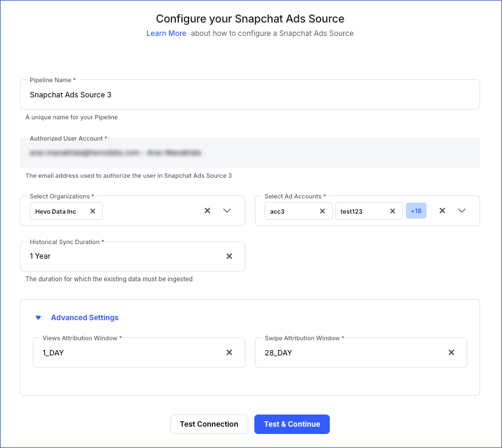
Task: Open the Select Ad Accounts dropdown
Action: [x=462, y=211]
